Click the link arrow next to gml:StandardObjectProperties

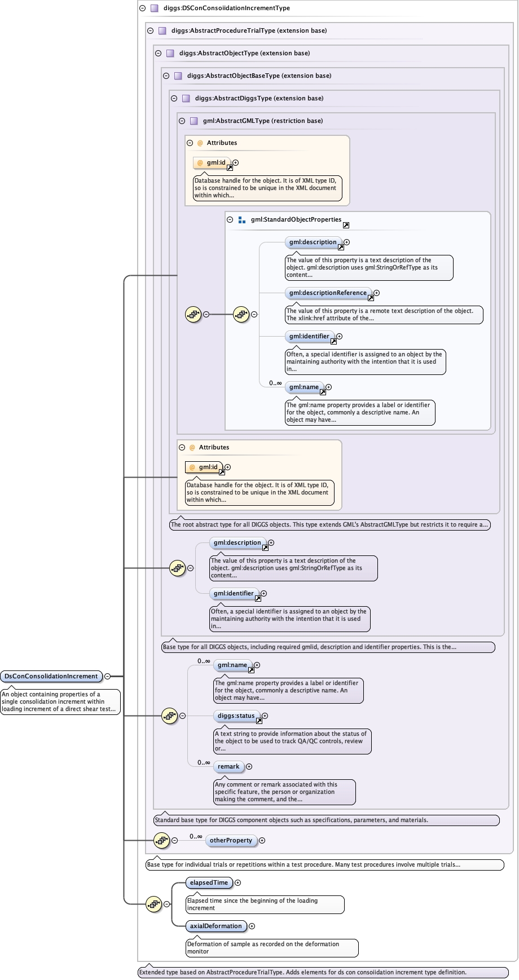346,225
